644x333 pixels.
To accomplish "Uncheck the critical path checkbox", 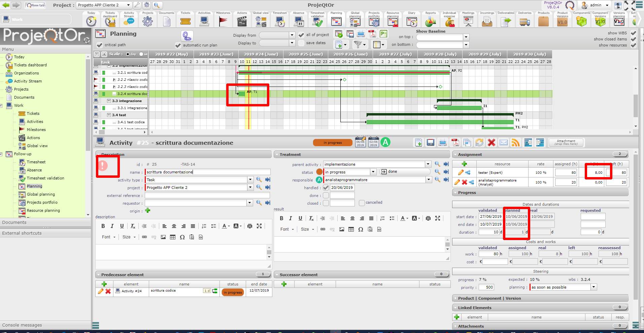I will tap(99, 45).
